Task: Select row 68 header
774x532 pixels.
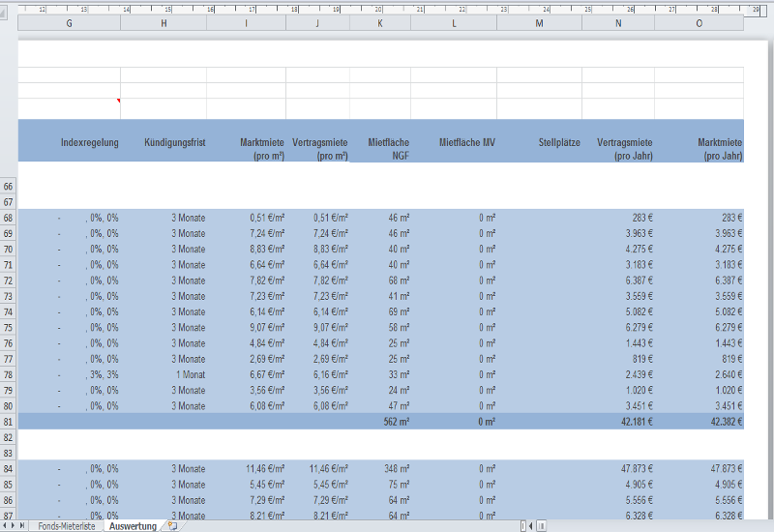Action: pos(9,219)
